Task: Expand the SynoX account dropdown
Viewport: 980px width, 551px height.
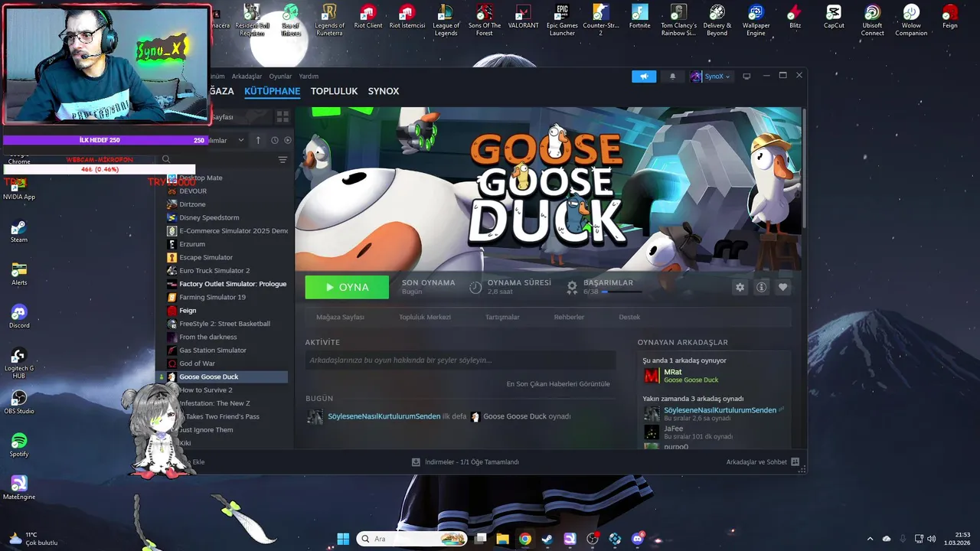Action: click(711, 77)
